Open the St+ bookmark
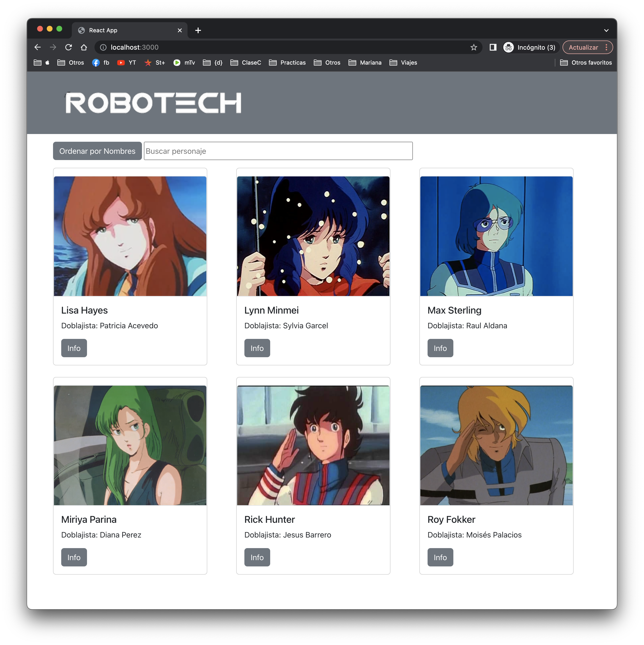Screen dimensions: 644x645 tap(154, 63)
